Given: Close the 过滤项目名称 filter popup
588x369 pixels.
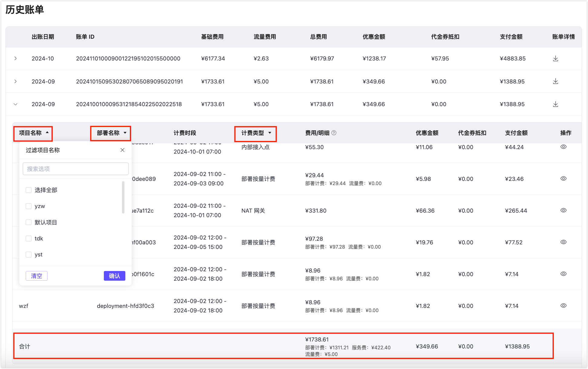Looking at the screenshot, I should [x=122, y=150].
